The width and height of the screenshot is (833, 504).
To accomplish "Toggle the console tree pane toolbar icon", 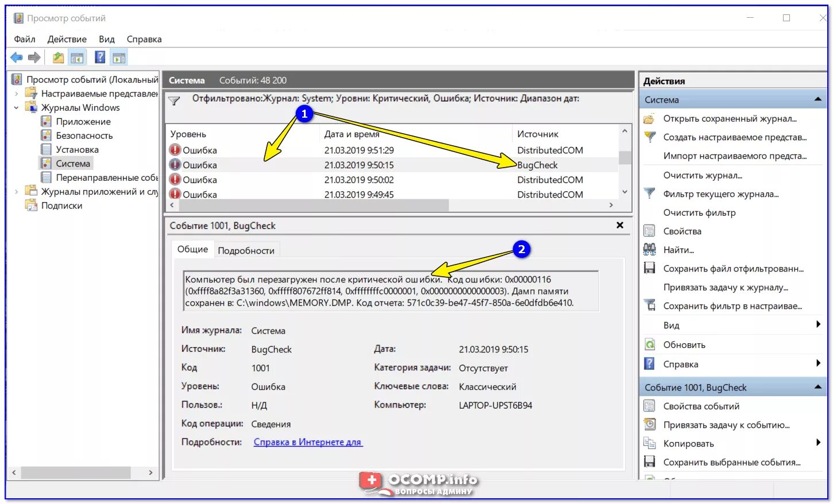I will [76, 57].
